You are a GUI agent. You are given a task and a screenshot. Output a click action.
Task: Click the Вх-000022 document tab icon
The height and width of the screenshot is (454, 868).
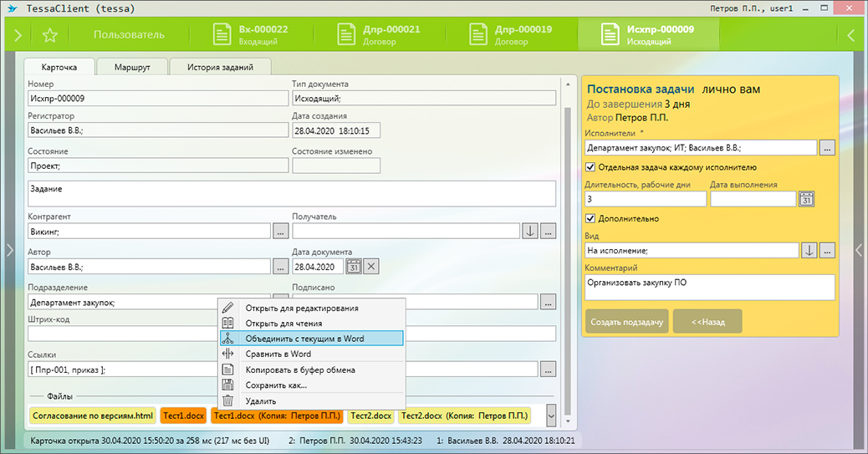tap(222, 35)
